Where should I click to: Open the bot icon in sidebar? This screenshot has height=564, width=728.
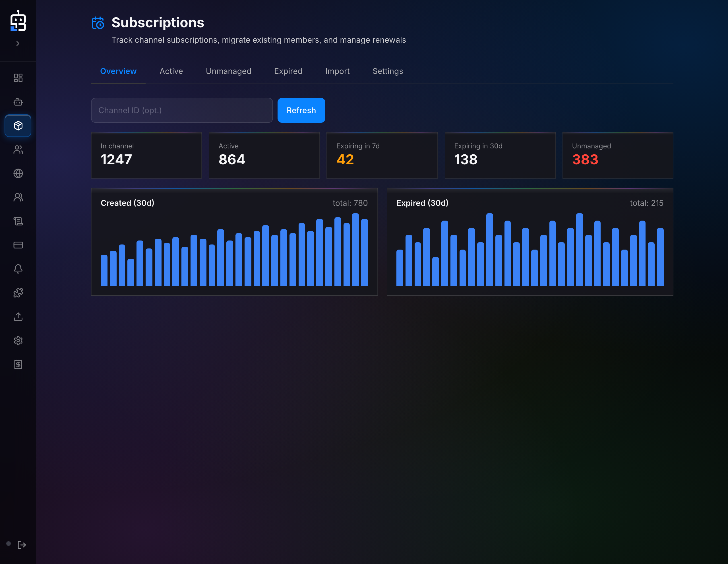coord(18,102)
